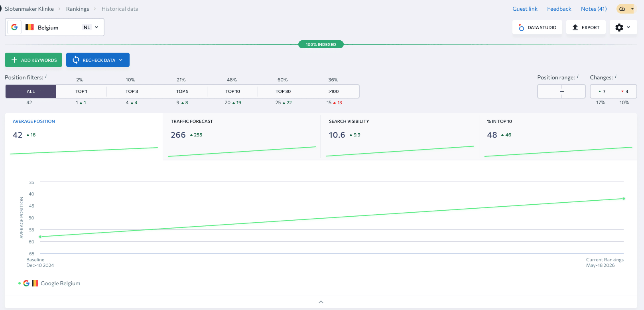Viewport: 644px width, 310px height.
Task: Click the Position filters info icon
Action: pos(46,77)
